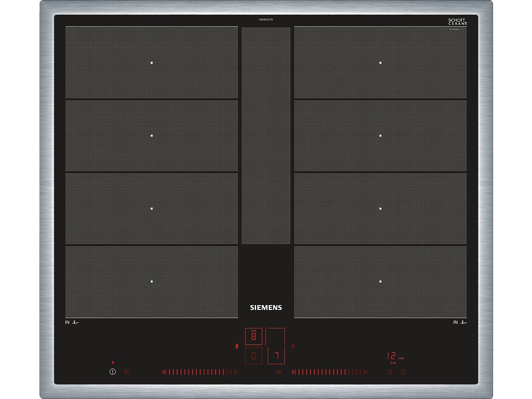Image resolution: width=532 pixels, height=399 pixels.
Task: Select rear-left zone showing power level 8
Action: point(254,336)
